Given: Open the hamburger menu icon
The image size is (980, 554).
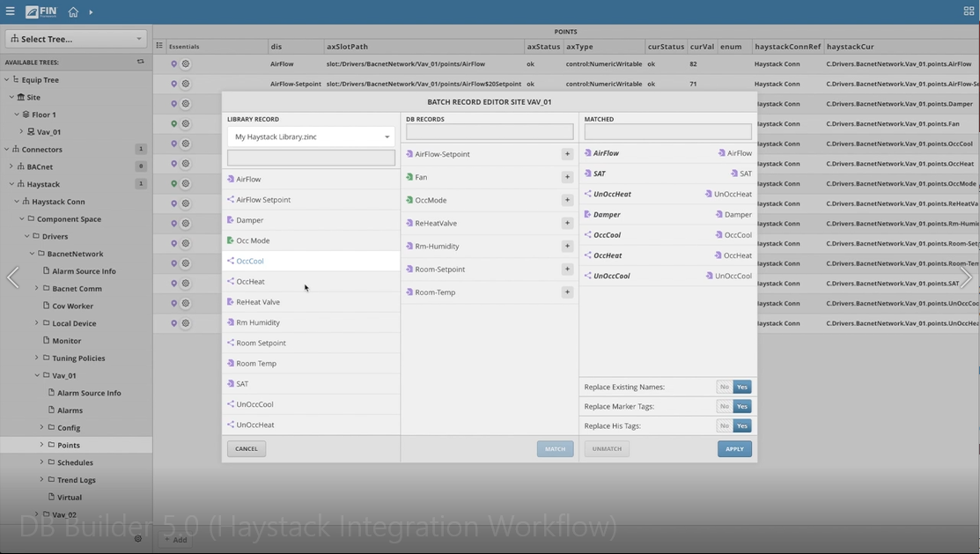Looking at the screenshot, I should pyautogui.click(x=10, y=11).
